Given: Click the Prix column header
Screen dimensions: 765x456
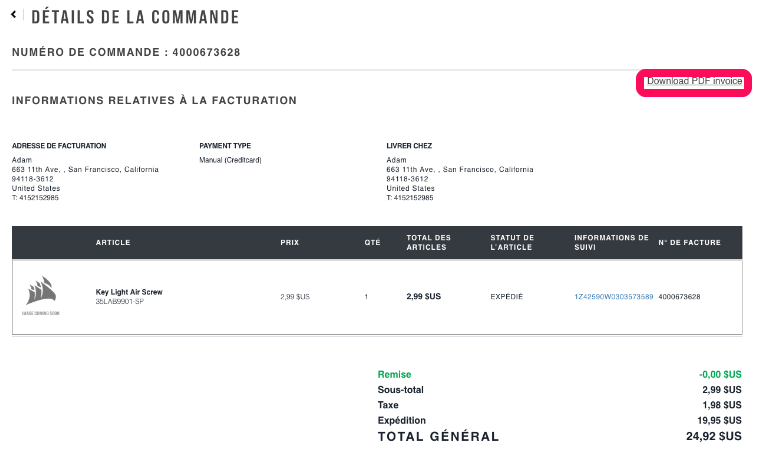Looking at the screenshot, I should click(x=291, y=242).
